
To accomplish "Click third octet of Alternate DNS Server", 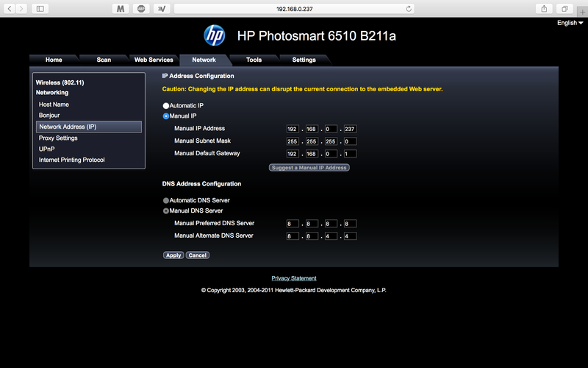I will click(331, 236).
